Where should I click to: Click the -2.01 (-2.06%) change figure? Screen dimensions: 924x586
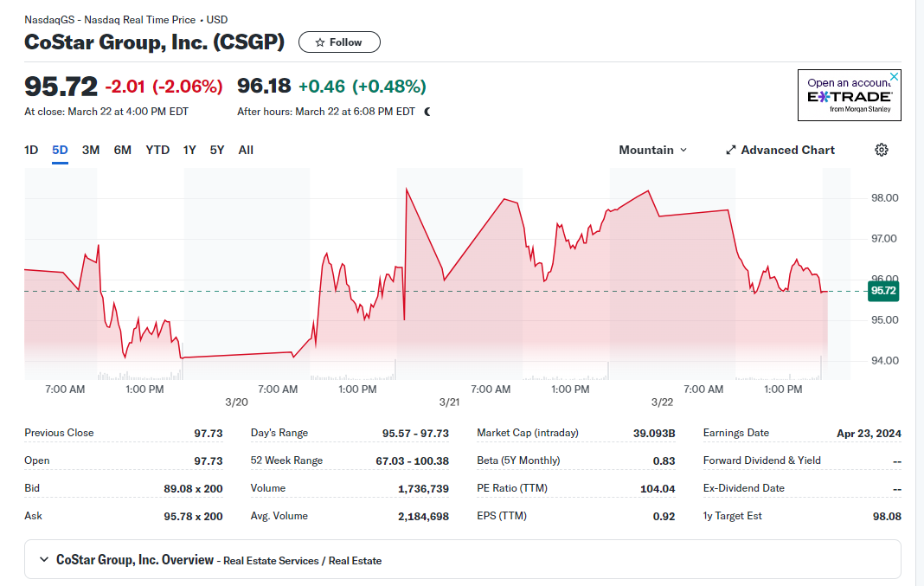[x=164, y=87]
